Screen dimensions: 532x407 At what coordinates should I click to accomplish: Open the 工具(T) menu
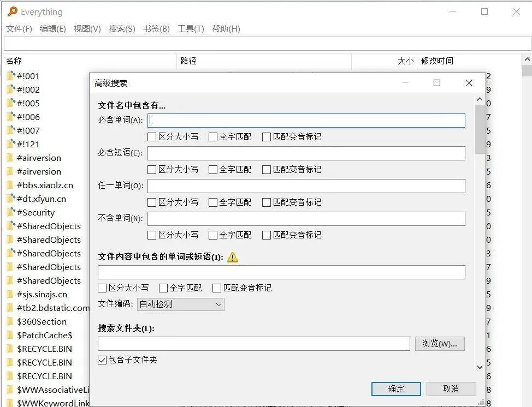point(191,29)
